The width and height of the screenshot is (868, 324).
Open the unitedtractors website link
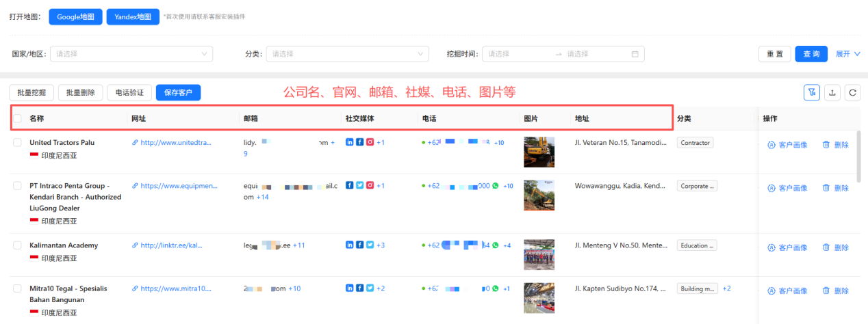172,142
